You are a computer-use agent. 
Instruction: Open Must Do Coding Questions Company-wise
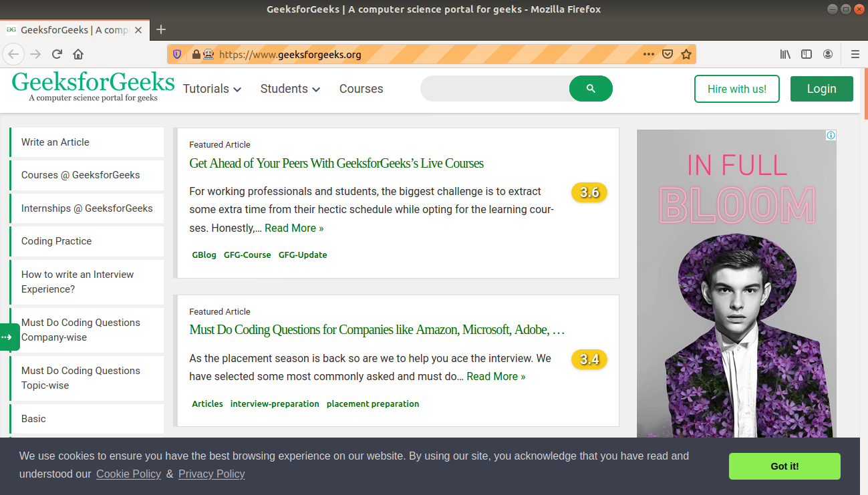[x=87, y=330]
